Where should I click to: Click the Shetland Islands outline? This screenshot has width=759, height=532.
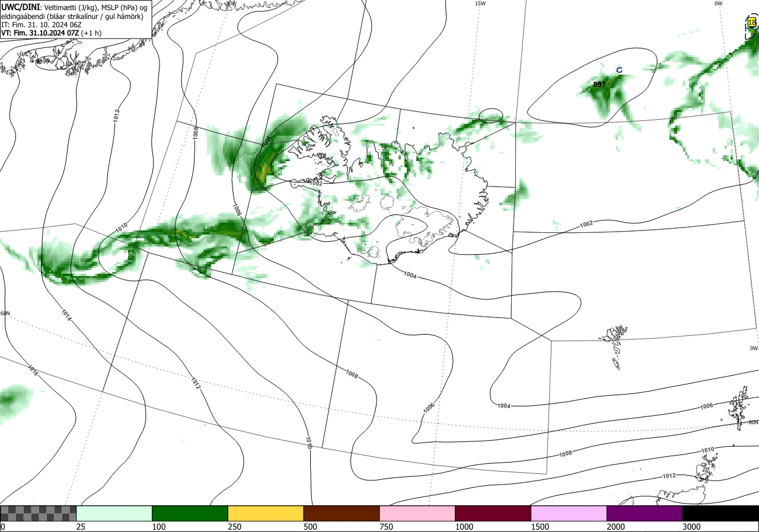(x=739, y=409)
